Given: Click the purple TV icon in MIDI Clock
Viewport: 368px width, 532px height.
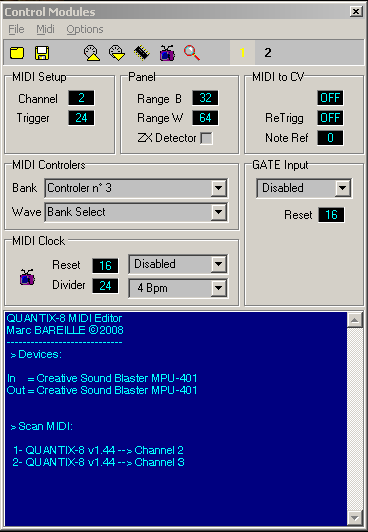Looking at the screenshot, I should click(x=27, y=277).
